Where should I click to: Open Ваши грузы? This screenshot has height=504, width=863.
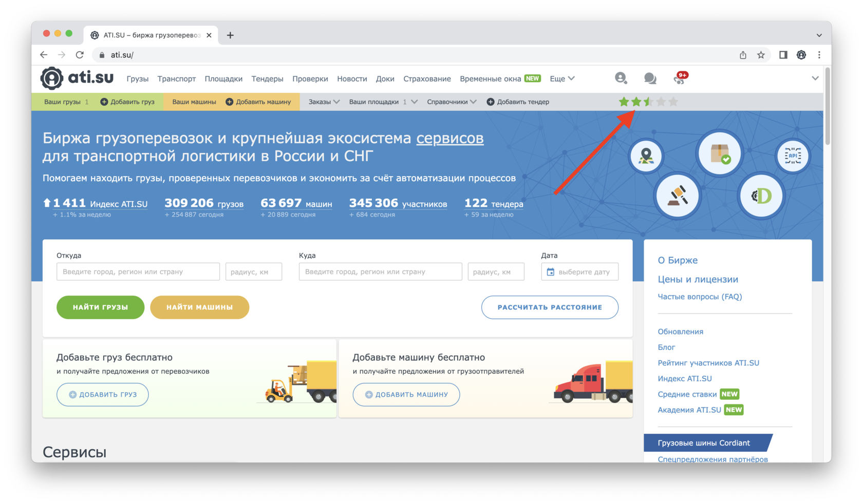point(66,102)
